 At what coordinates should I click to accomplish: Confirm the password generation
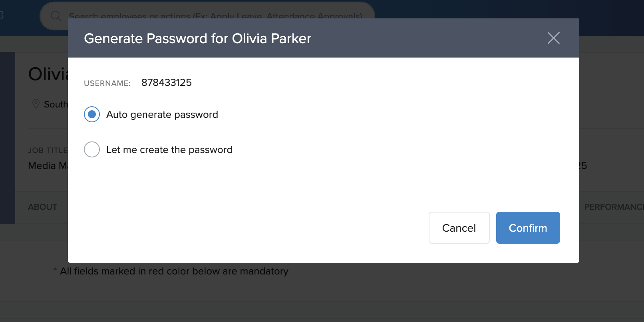tap(528, 228)
